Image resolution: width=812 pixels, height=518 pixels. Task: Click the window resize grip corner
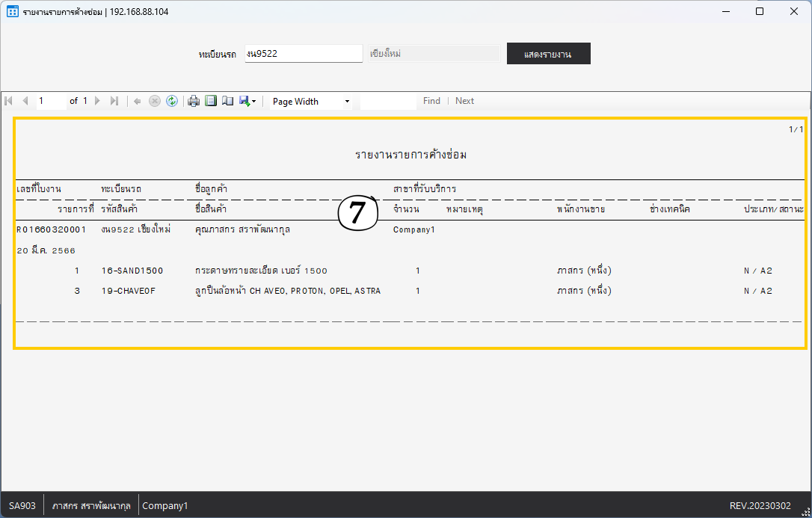(x=805, y=511)
